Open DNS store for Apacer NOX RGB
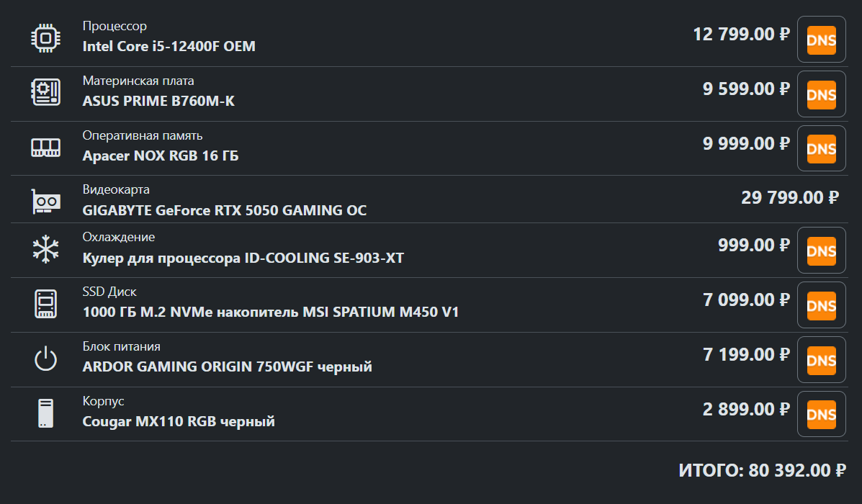862x504 pixels. pyautogui.click(x=822, y=148)
